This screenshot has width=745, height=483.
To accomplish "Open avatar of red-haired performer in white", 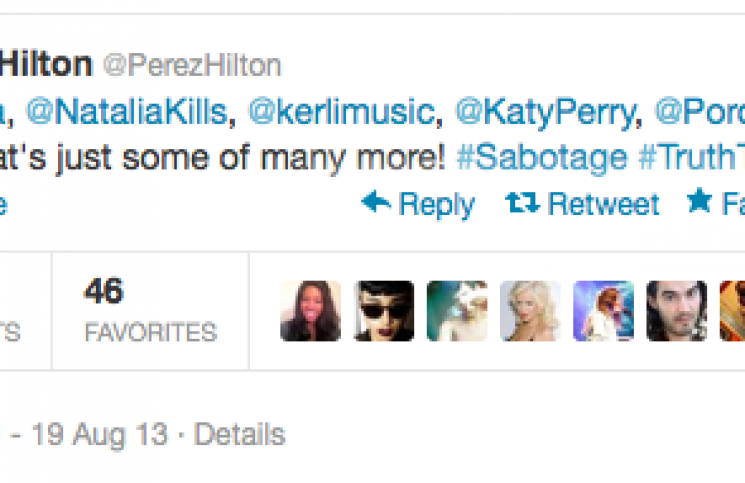I will coord(603,311).
